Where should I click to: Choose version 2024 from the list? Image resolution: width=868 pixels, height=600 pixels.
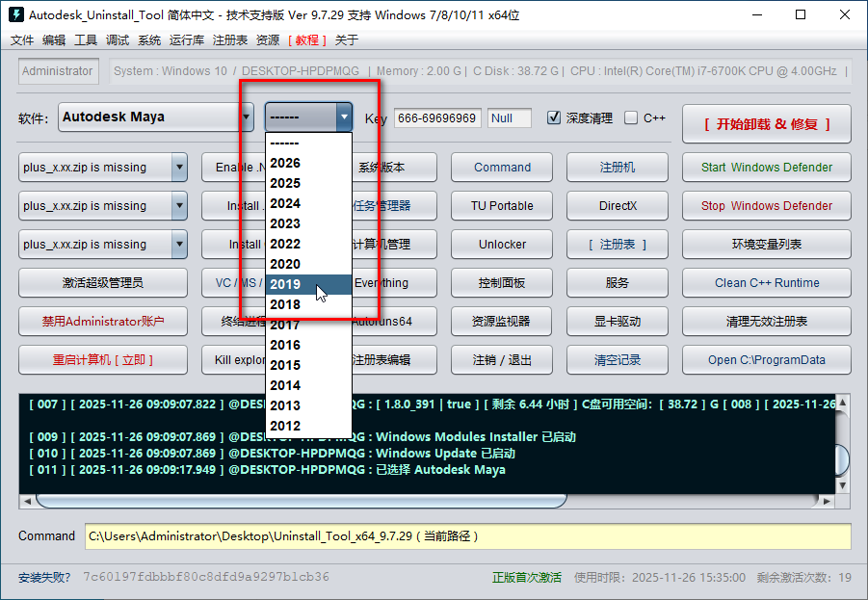tap(308, 203)
